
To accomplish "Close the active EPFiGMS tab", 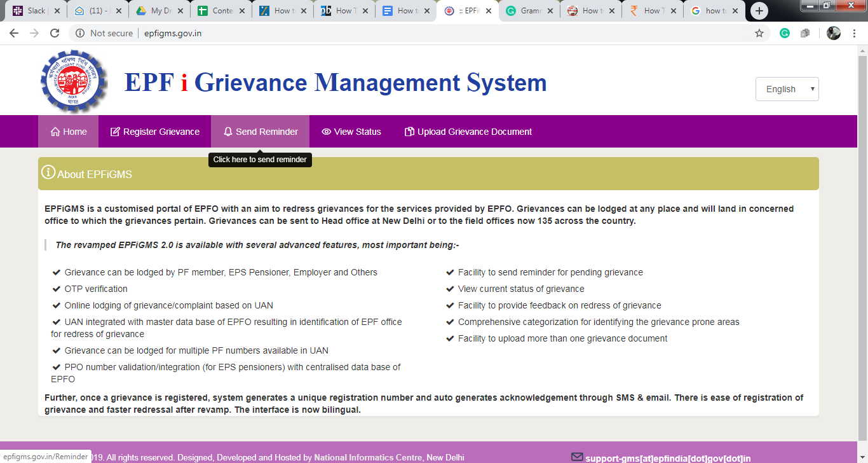I will point(488,11).
